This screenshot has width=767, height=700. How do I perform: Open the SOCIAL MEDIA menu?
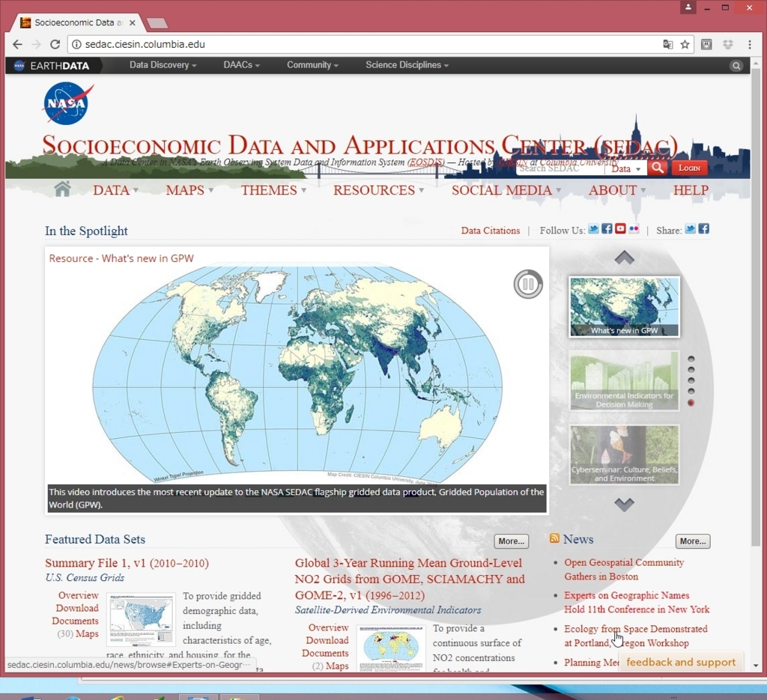pos(506,190)
